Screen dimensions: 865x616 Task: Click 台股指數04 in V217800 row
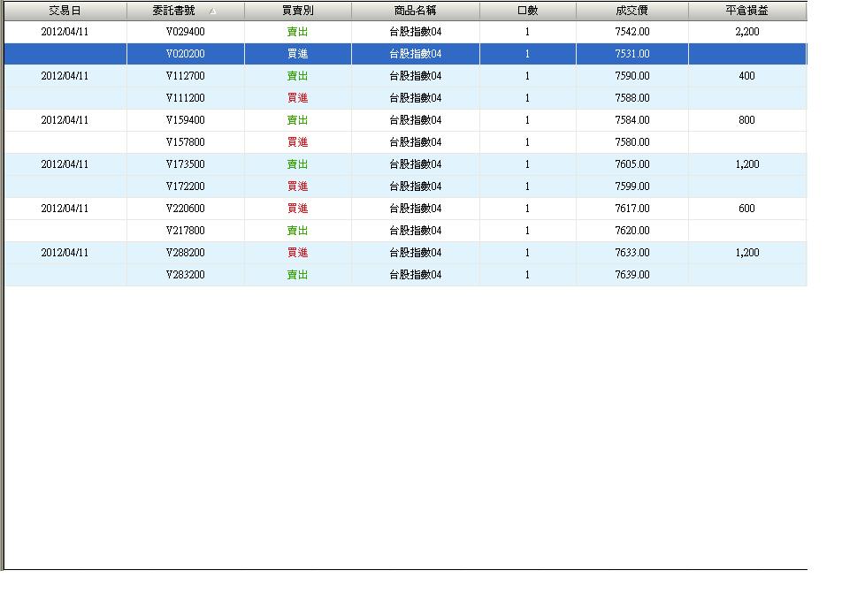pyautogui.click(x=416, y=231)
